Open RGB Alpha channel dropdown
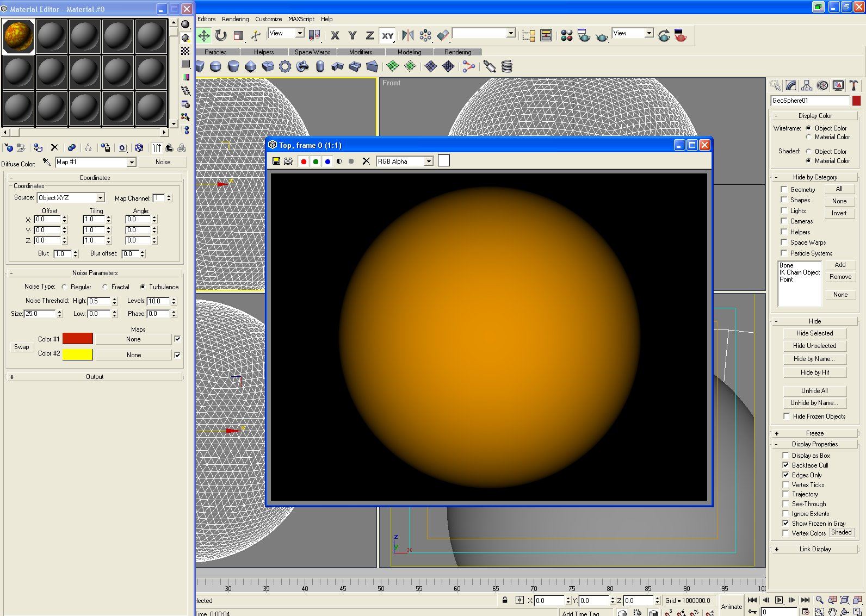 pos(429,161)
